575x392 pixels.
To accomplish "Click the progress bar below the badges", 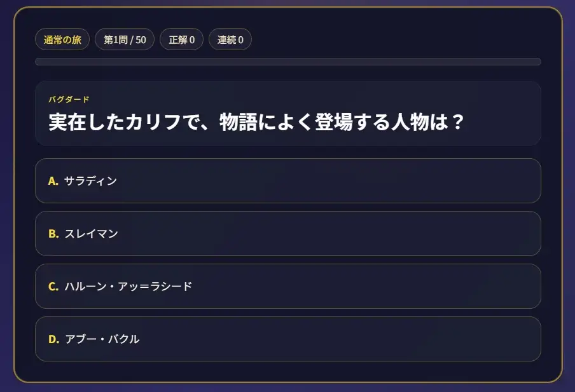I will tap(287, 62).
